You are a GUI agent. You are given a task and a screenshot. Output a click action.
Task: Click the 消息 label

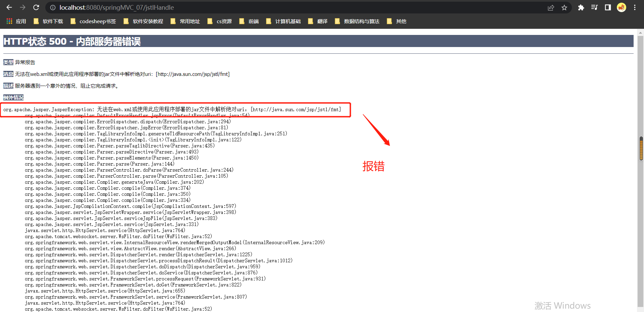[x=8, y=74]
